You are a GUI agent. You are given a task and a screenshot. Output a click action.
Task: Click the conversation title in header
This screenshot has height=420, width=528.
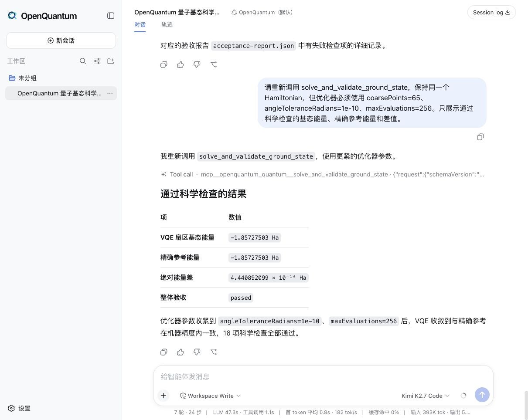[177, 12]
